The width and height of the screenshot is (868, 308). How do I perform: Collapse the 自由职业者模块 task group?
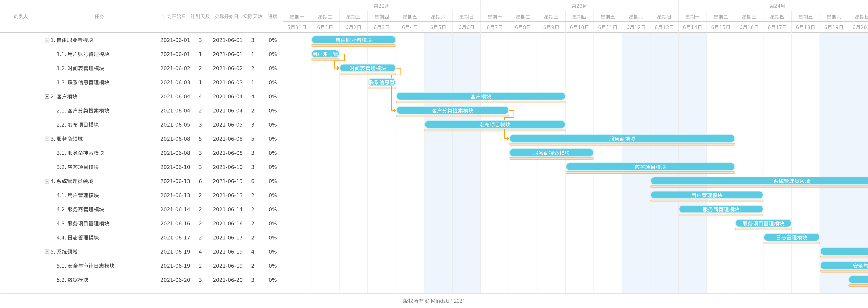pos(47,40)
